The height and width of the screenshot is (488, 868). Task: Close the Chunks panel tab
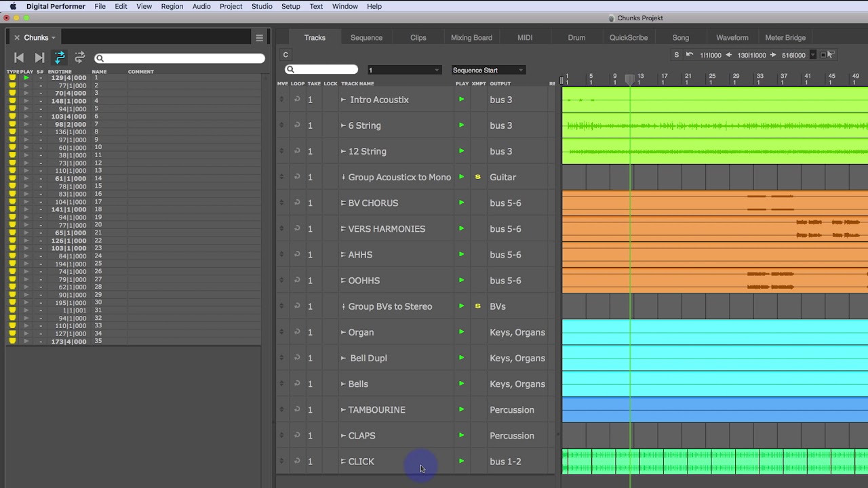[x=17, y=38]
